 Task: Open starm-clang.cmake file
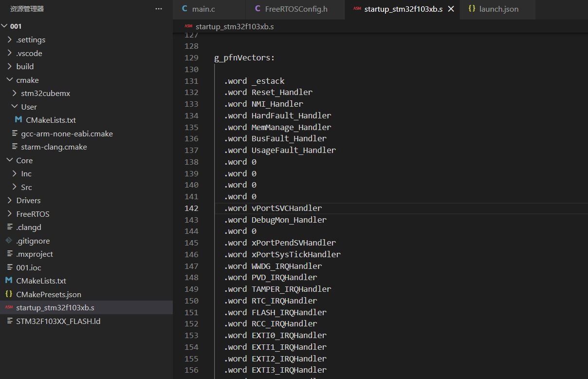(x=54, y=147)
